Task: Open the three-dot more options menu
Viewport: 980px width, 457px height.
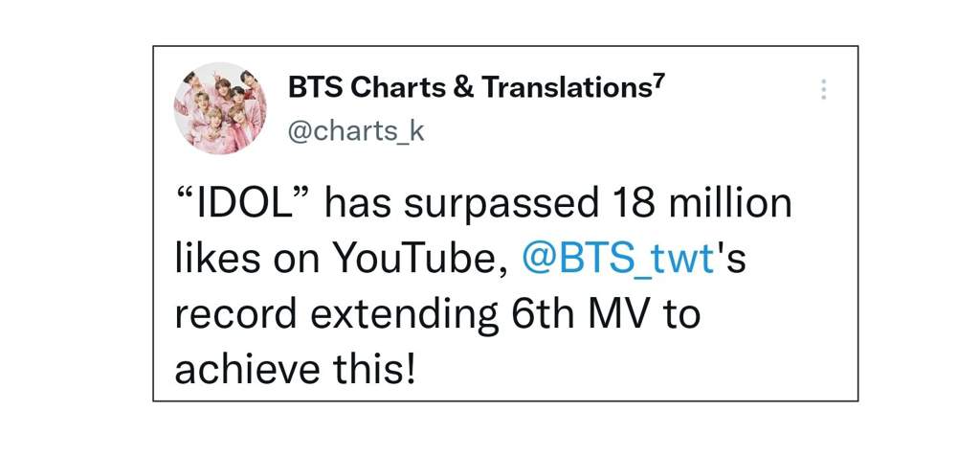Action: point(823,89)
